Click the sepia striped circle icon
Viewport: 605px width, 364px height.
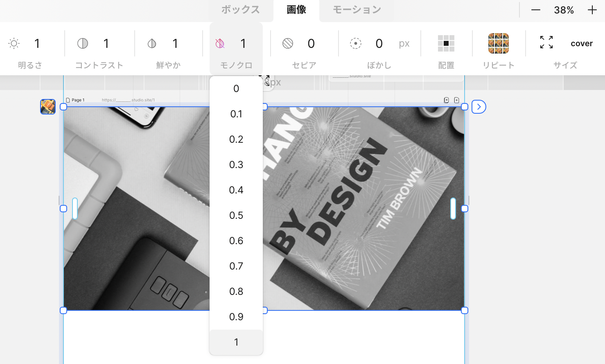[288, 43]
